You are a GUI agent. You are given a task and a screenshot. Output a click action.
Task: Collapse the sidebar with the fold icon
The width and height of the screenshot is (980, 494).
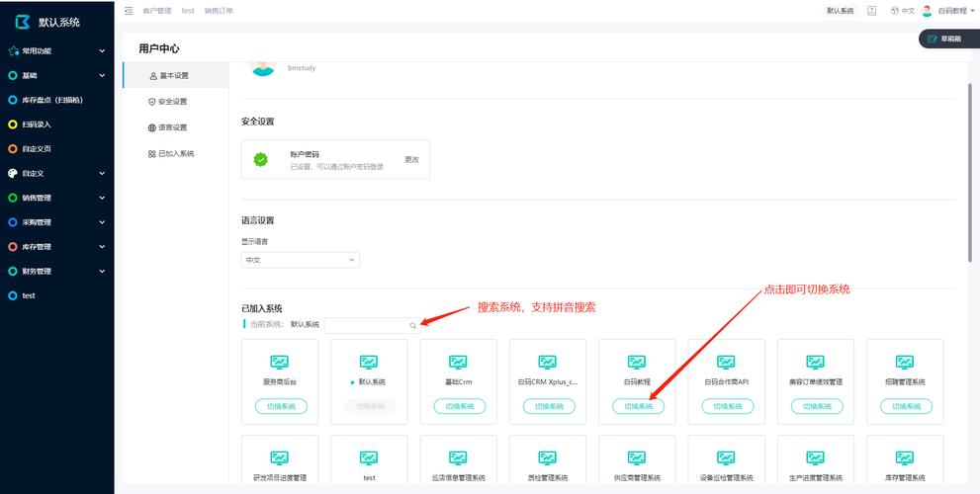pyautogui.click(x=129, y=11)
